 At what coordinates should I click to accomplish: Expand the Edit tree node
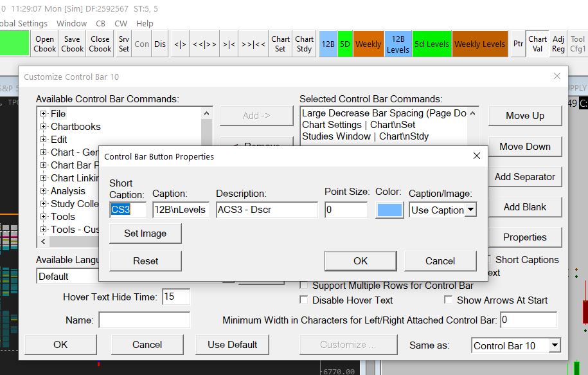tap(44, 140)
